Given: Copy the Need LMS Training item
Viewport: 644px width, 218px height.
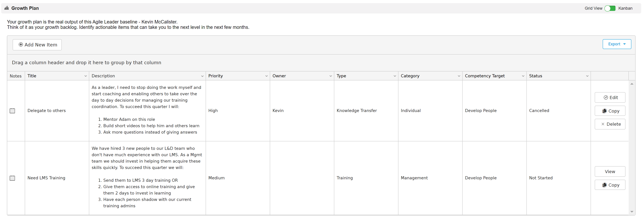Looking at the screenshot, I should point(610,185).
